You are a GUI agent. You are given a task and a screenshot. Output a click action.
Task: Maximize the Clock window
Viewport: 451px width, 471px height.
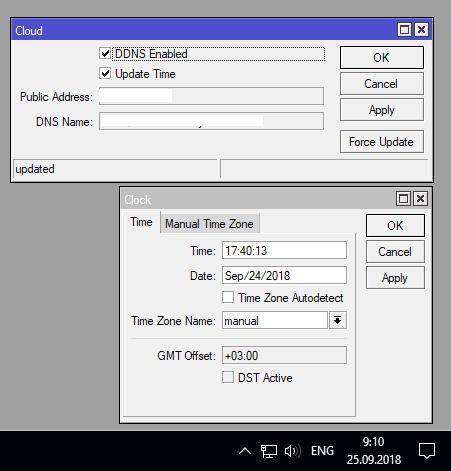(403, 199)
